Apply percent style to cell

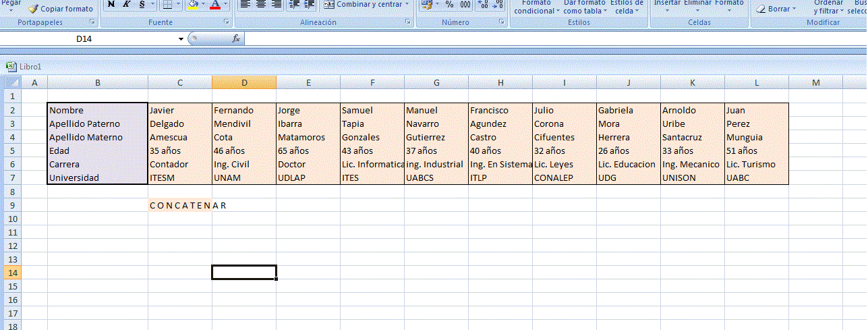pos(449,5)
